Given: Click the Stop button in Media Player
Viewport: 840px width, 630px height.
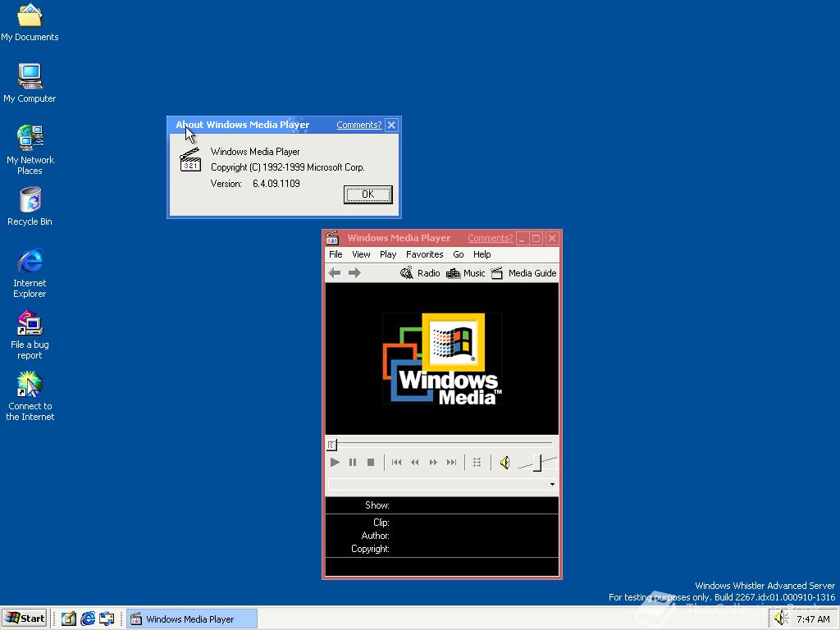Looking at the screenshot, I should click(x=371, y=463).
